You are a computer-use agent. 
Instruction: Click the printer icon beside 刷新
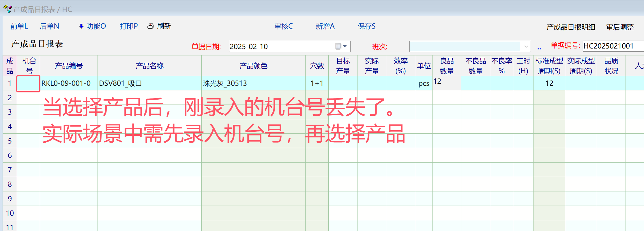(x=150, y=26)
